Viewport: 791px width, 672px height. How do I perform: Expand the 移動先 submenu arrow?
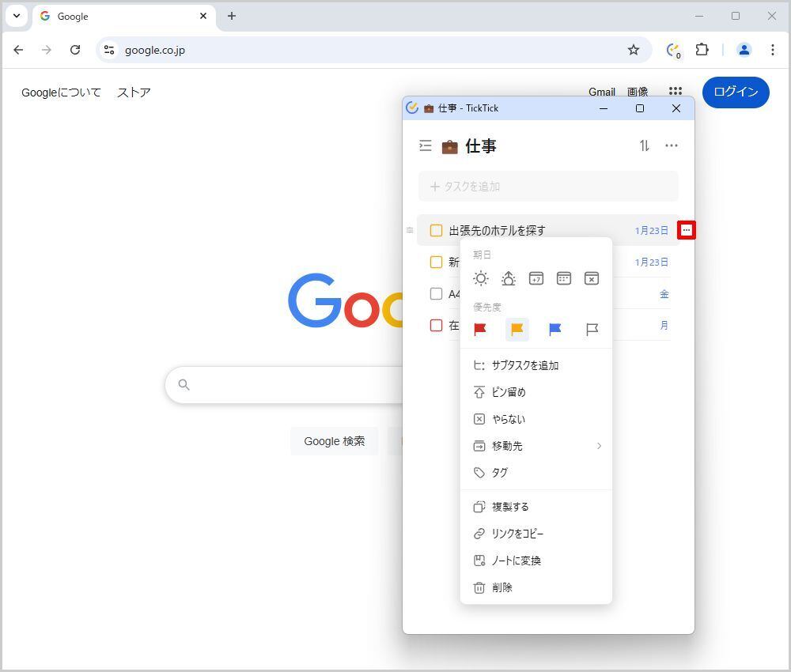(599, 446)
